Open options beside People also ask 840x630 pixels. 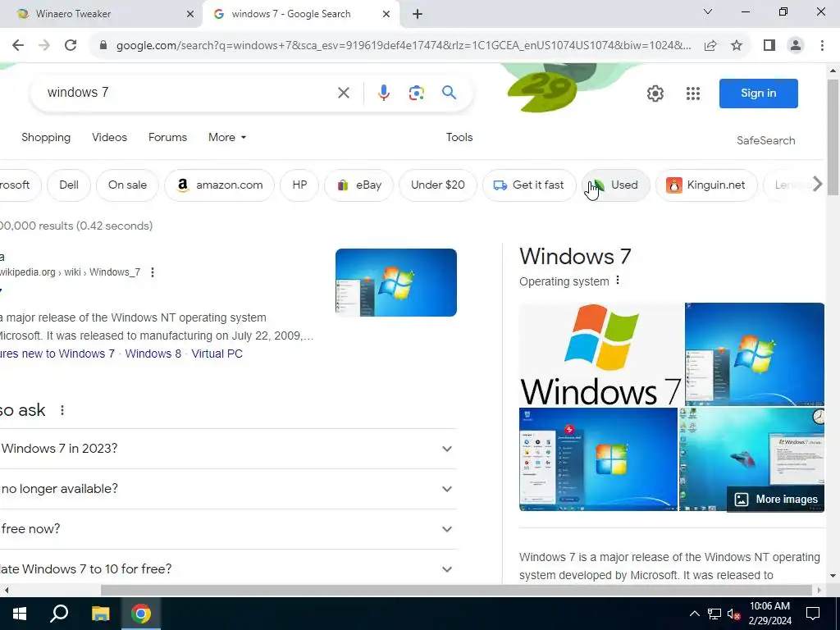[x=62, y=410]
